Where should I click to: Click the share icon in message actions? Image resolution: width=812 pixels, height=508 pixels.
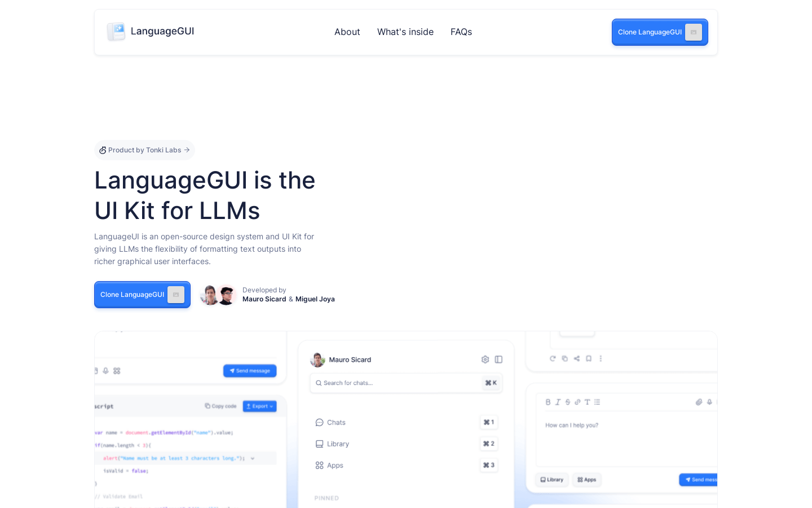tap(576, 358)
